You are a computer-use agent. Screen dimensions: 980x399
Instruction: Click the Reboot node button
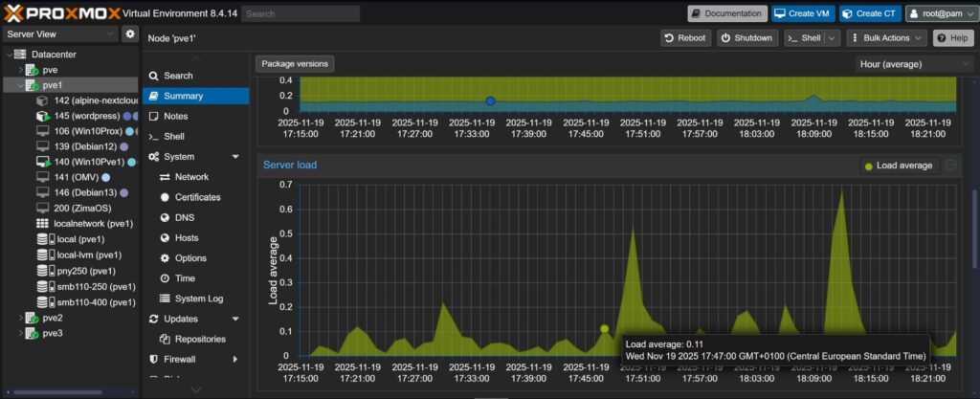685,38
